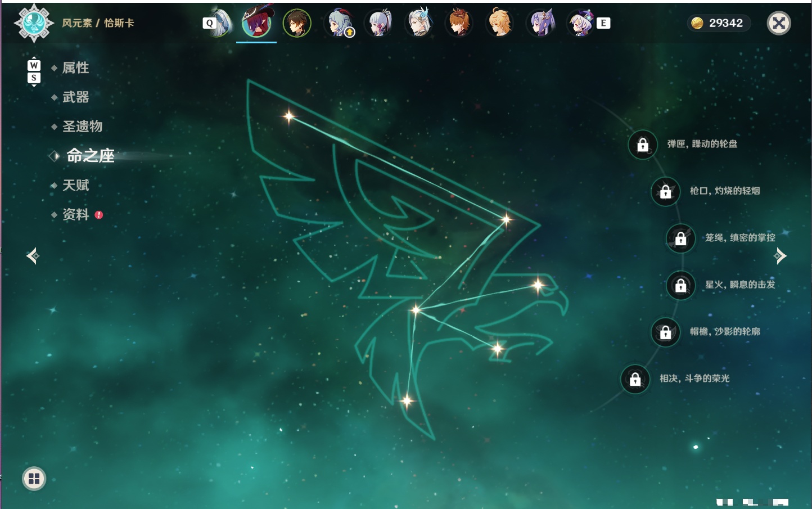Image resolution: width=812 pixels, height=509 pixels.
Task: Go to previous character with left arrow
Action: pyautogui.click(x=33, y=256)
